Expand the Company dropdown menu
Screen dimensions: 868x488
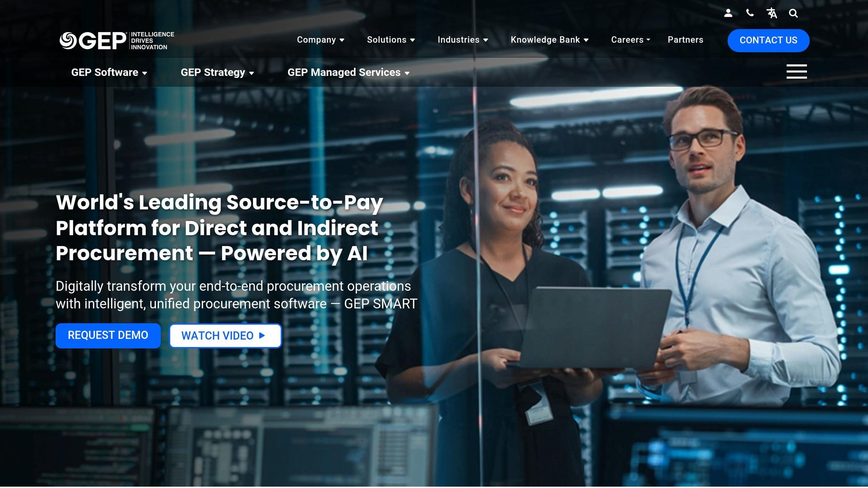(x=320, y=40)
